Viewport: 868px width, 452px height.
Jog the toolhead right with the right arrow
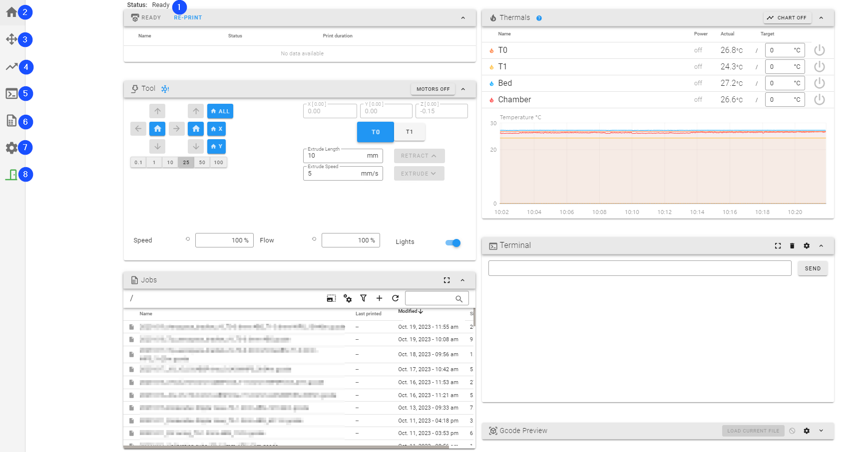[176, 129]
